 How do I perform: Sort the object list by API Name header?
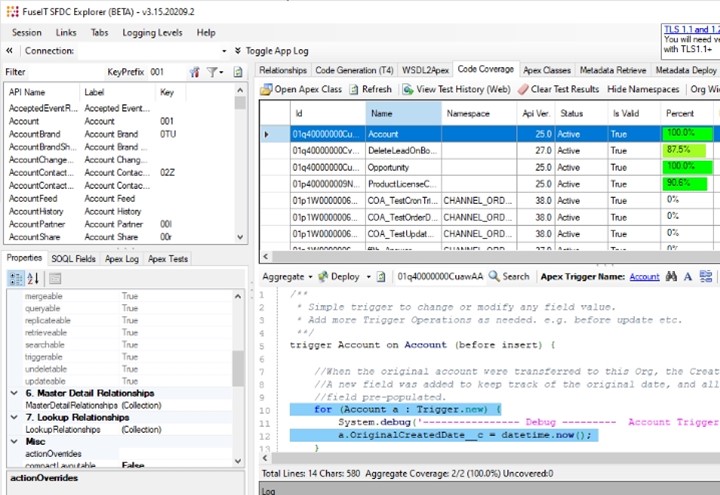[x=42, y=92]
